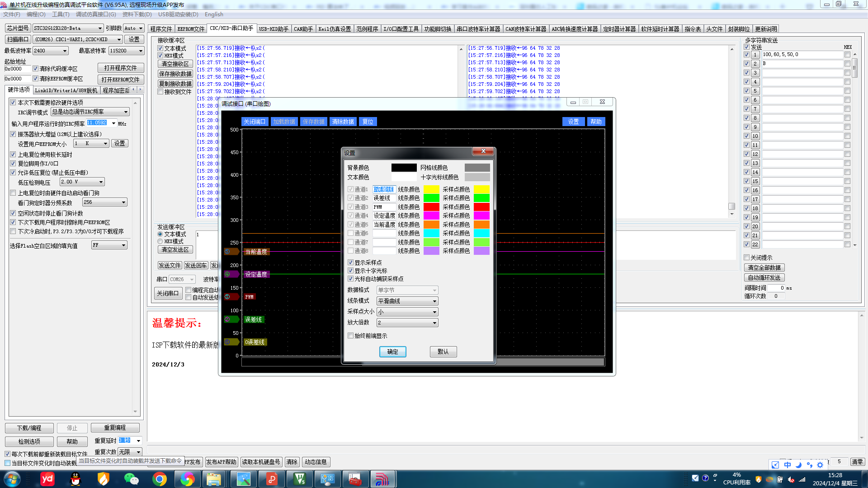868x488 pixels.
Task: Switch to 范例程序 tab
Action: point(367,29)
